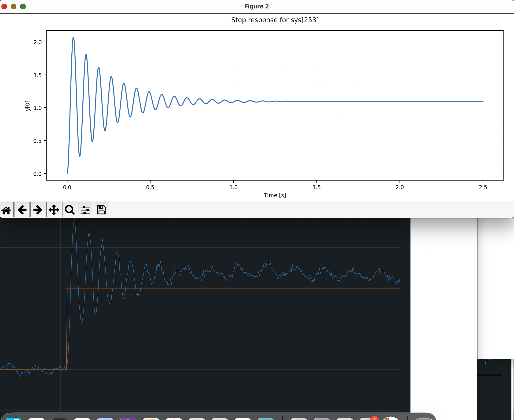Click the y[0] axis label
The width and height of the screenshot is (514, 420).
click(x=28, y=106)
